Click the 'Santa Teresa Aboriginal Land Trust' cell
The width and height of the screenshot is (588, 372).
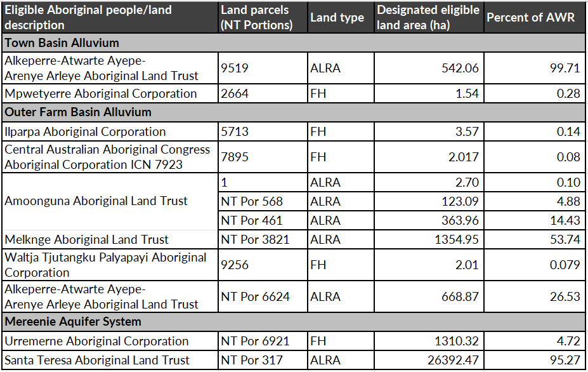coord(97,360)
